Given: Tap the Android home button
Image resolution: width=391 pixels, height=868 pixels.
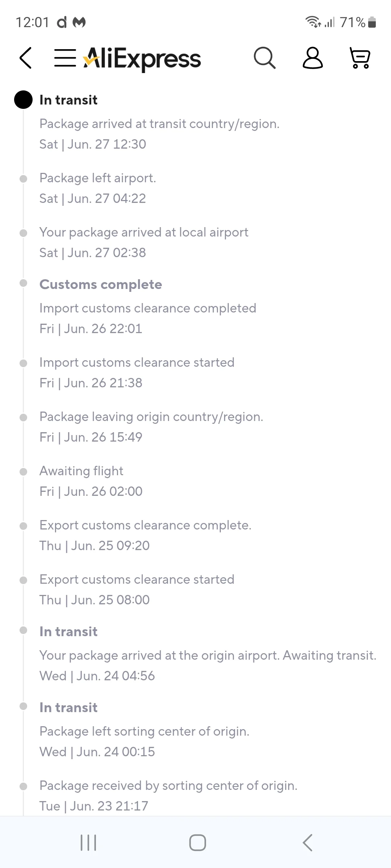Looking at the screenshot, I should [x=198, y=843].
